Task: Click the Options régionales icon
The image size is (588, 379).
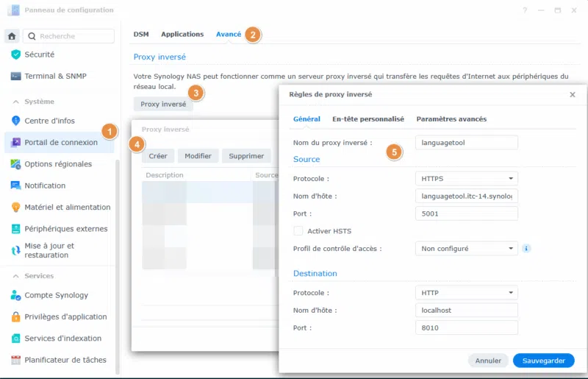Action: coord(15,164)
